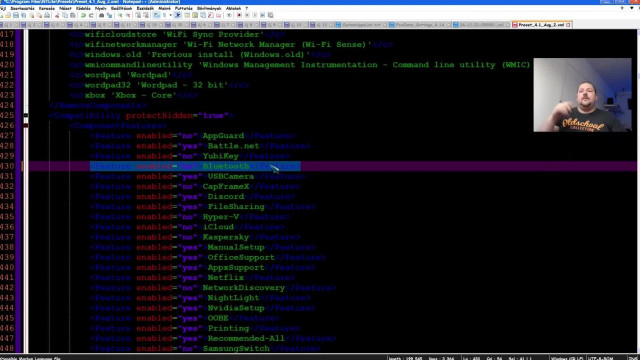The width and height of the screenshot is (640, 360).
Task: Click the Redo arrow icon
Action: [91, 15]
